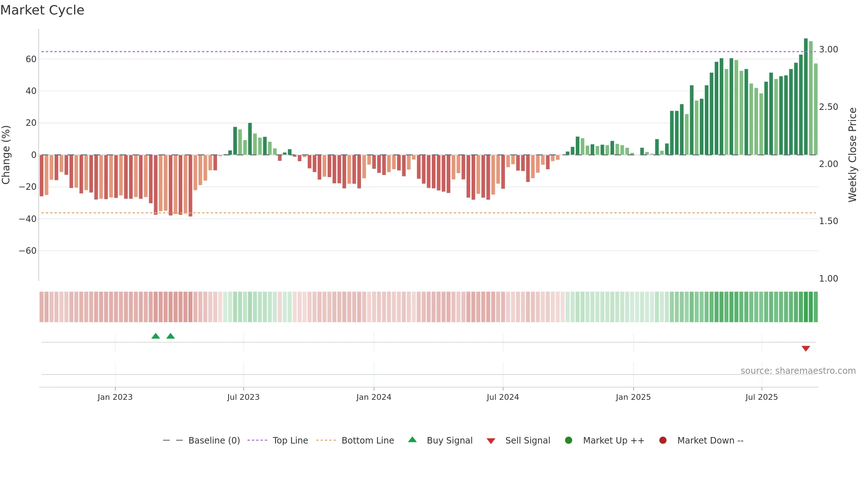
Task: Click the 2.50 price axis tick label
Action: tap(829, 107)
